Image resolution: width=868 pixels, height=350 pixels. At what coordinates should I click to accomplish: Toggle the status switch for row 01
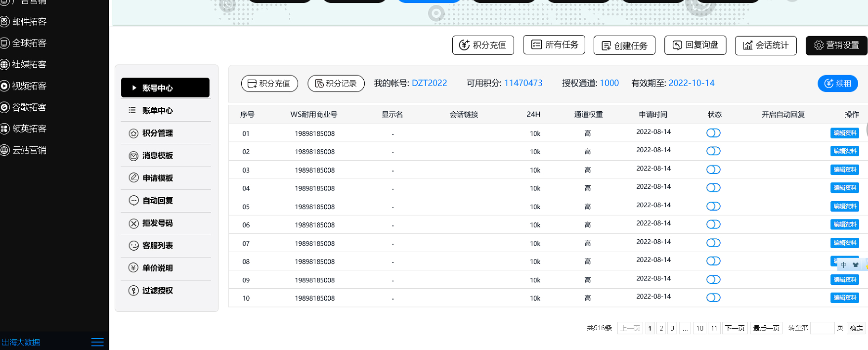coord(713,133)
